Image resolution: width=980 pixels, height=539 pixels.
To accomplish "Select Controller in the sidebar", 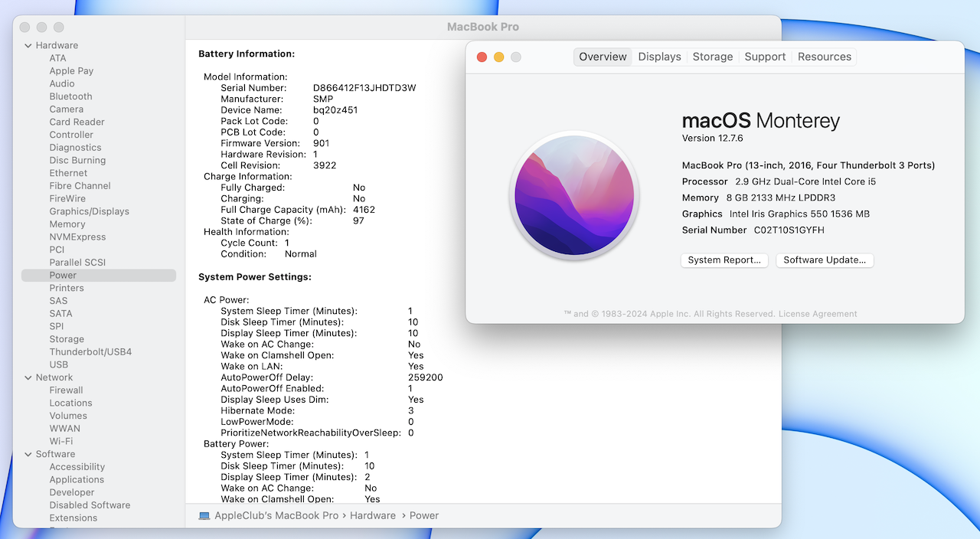I will [71, 135].
